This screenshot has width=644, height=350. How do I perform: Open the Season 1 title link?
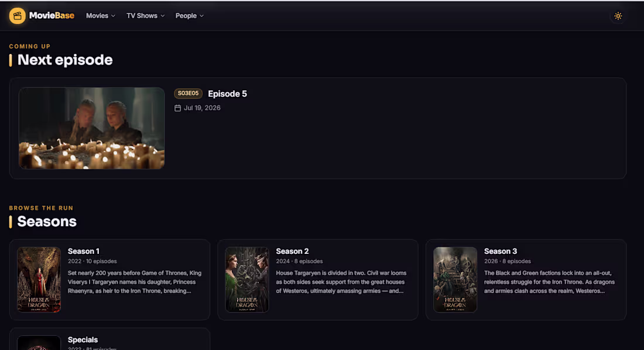[83, 252]
